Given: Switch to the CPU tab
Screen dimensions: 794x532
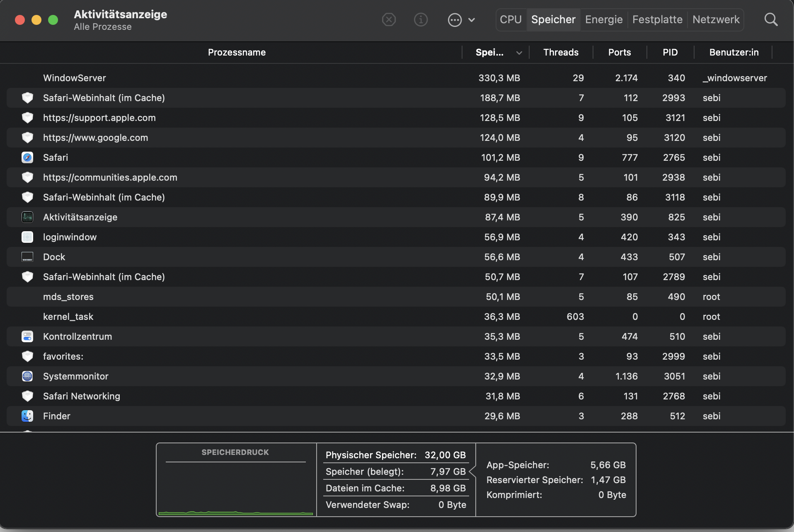Looking at the screenshot, I should tap(511, 19).
